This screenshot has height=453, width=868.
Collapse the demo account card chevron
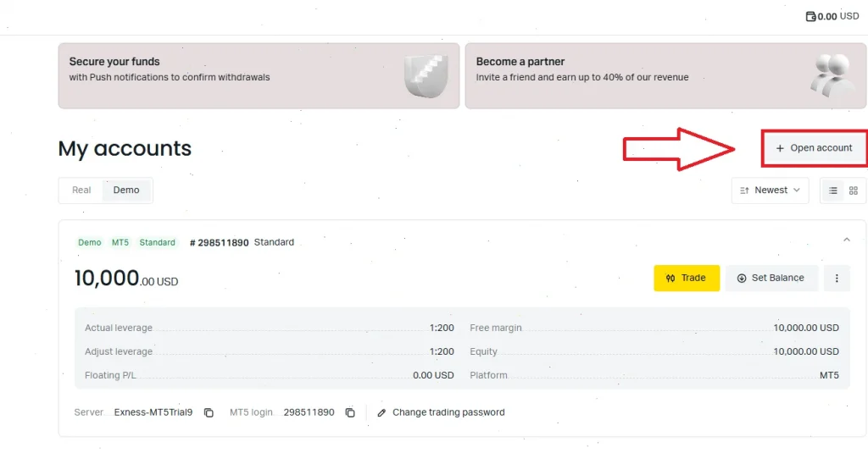click(847, 240)
